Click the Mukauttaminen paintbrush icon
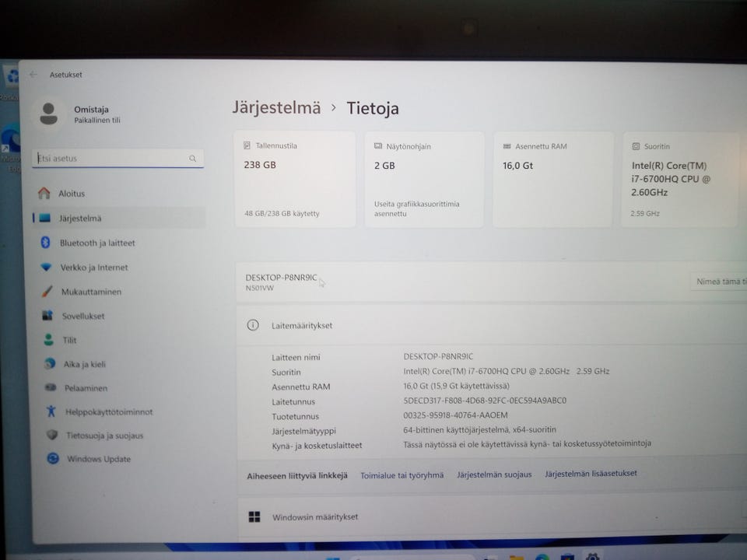 point(47,292)
